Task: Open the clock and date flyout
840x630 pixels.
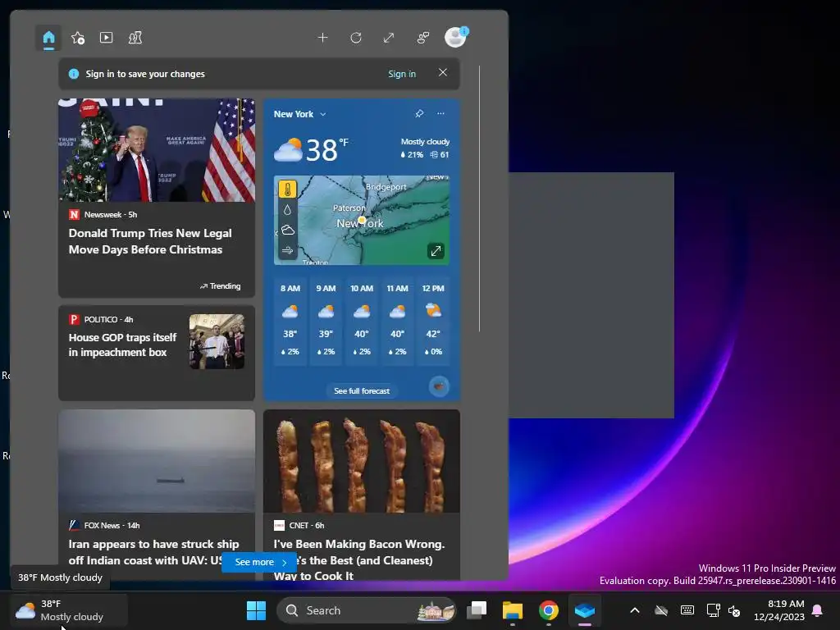Action: coord(779,610)
